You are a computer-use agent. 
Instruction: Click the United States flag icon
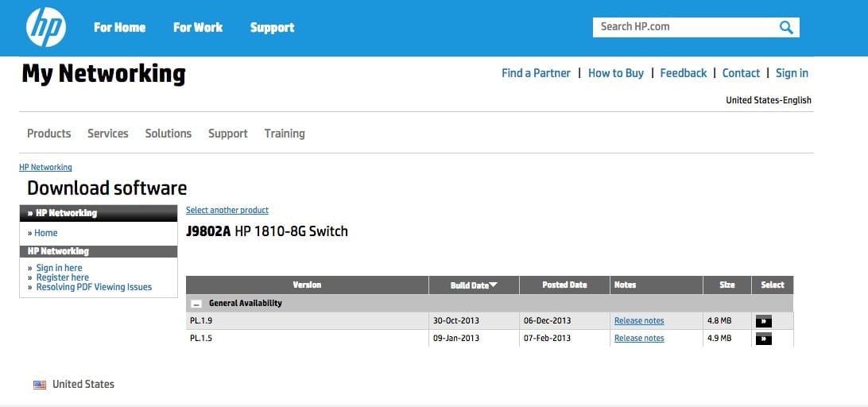(x=40, y=385)
